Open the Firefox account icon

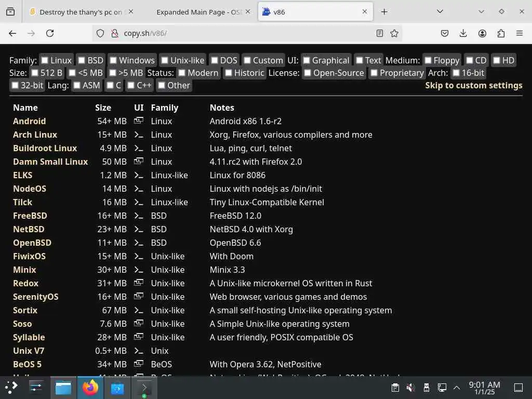pyautogui.click(x=482, y=33)
